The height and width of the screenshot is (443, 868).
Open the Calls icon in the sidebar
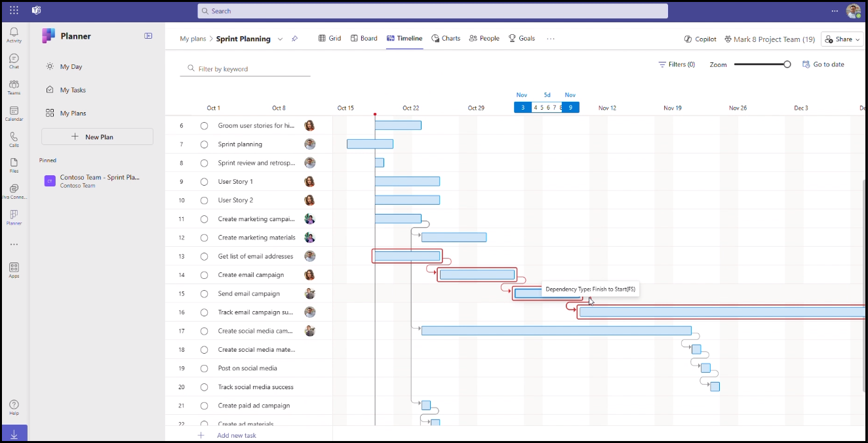click(14, 139)
